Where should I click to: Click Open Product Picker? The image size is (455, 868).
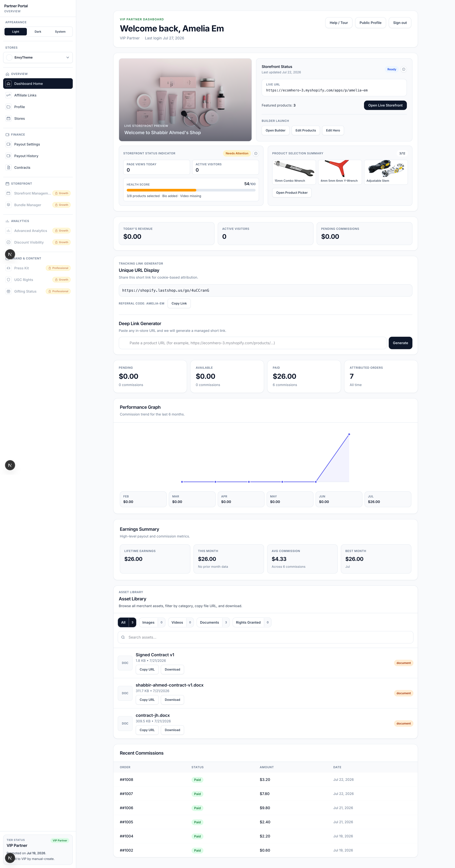click(x=292, y=193)
